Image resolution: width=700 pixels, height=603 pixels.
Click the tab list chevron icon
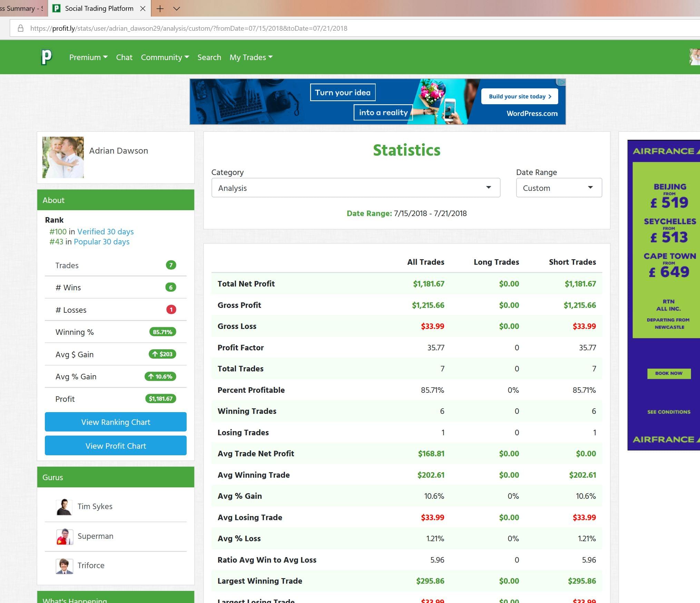click(176, 9)
